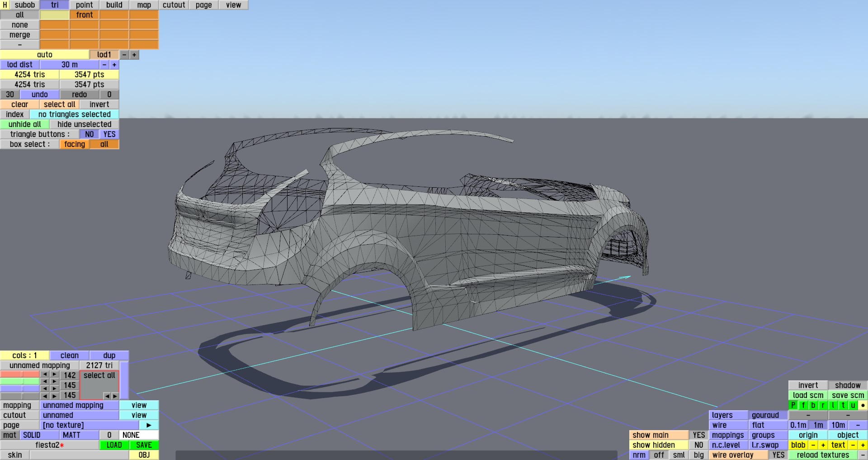The width and height of the screenshot is (868, 460).
Task: Decrease blob size with minus
Action: pos(813,445)
